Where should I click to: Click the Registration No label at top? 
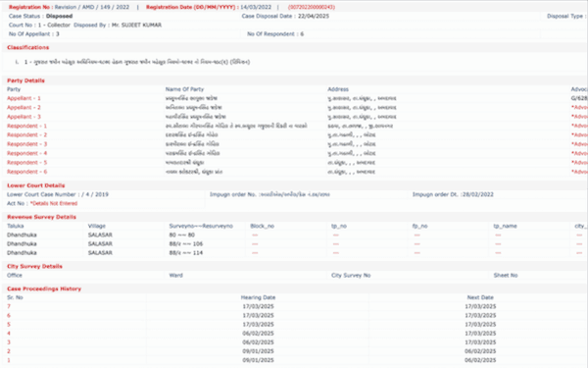point(30,7)
